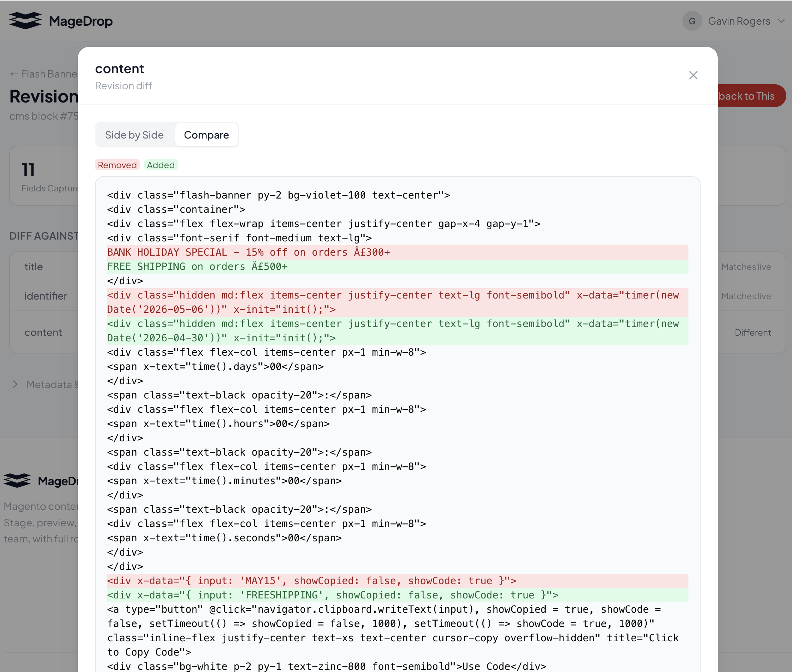The height and width of the screenshot is (672, 792).
Task: Click the time().seconds span line
Action: click(x=224, y=538)
